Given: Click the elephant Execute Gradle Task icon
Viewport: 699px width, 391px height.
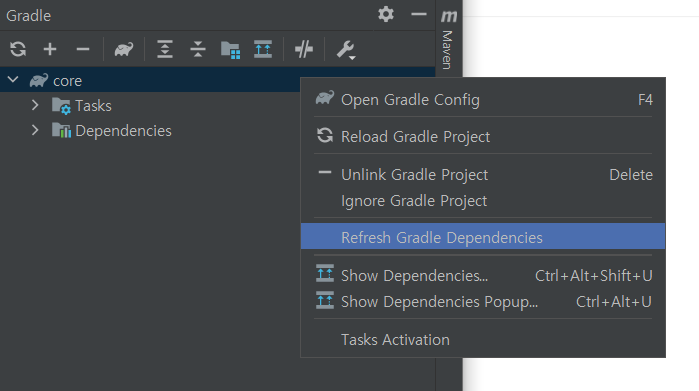Looking at the screenshot, I should pos(123,49).
